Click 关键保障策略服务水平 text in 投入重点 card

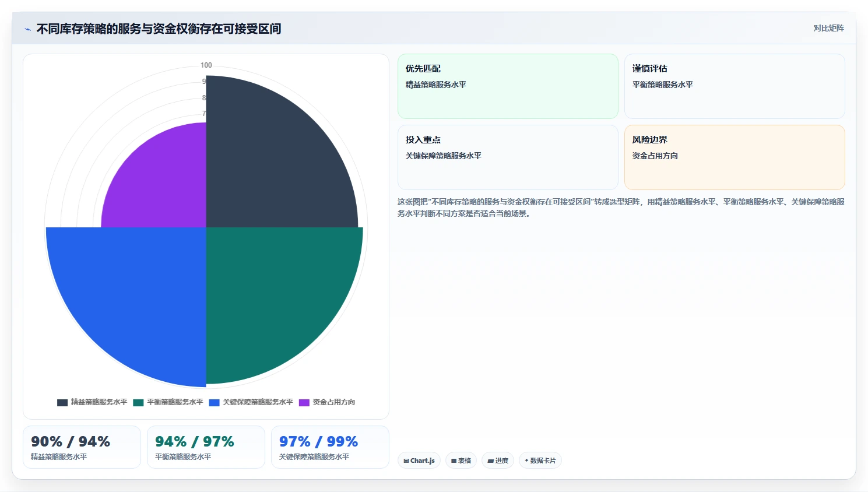444,156
